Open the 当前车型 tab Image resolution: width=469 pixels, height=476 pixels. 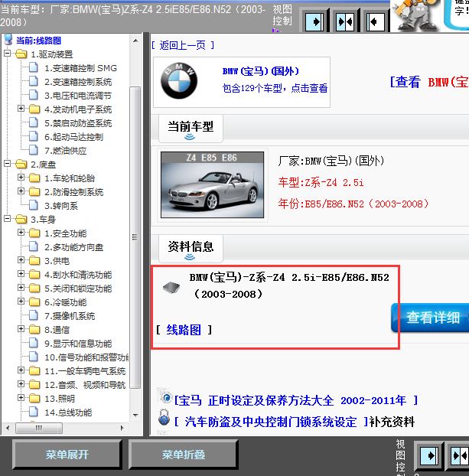[191, 129]
